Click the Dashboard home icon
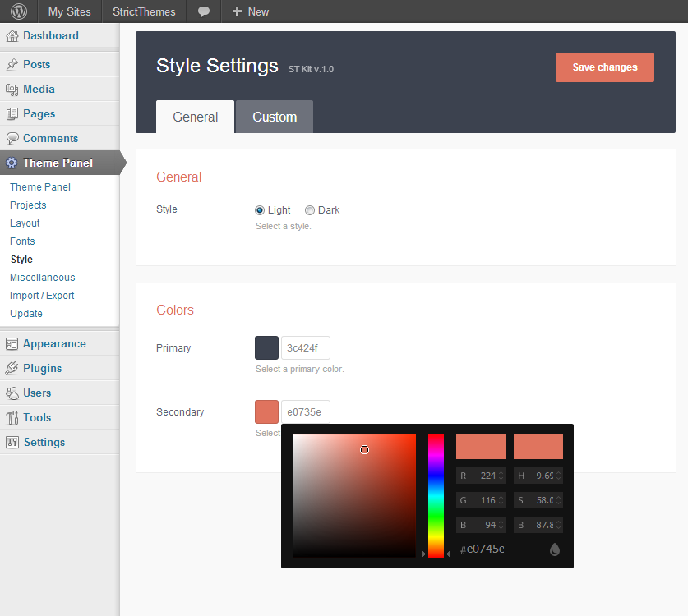 [12, 36]
